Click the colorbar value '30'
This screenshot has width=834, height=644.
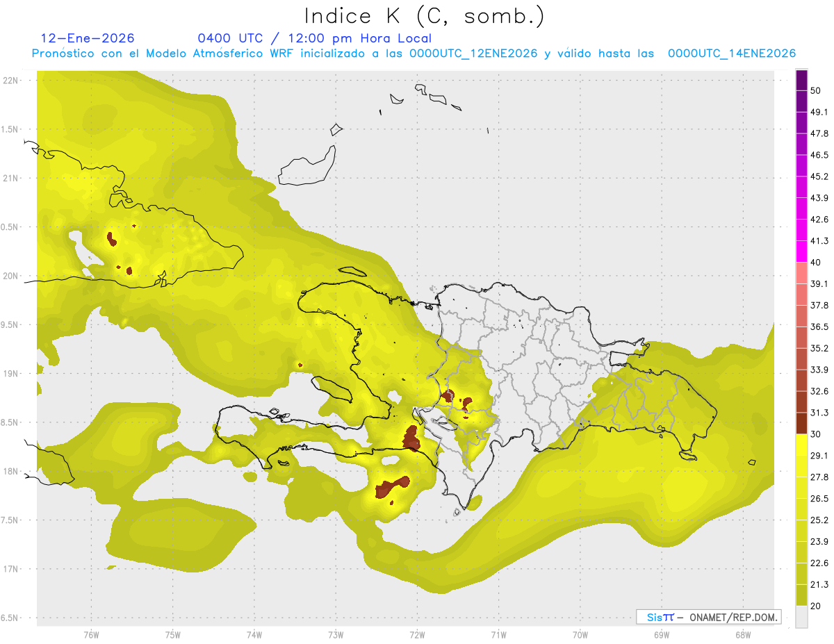point(816,434)
